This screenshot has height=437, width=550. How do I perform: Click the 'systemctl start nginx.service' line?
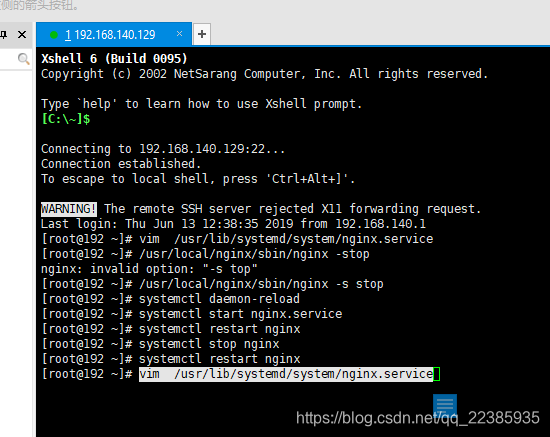192,314
